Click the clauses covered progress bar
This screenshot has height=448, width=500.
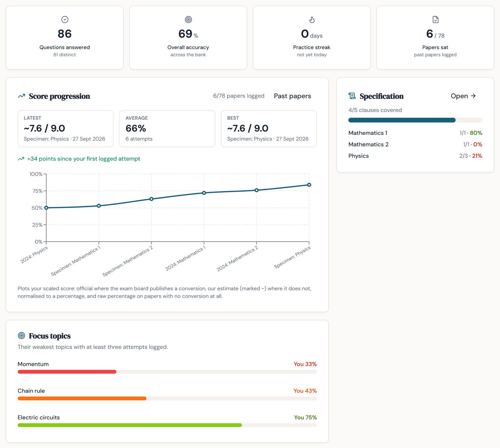coord(415,120)
